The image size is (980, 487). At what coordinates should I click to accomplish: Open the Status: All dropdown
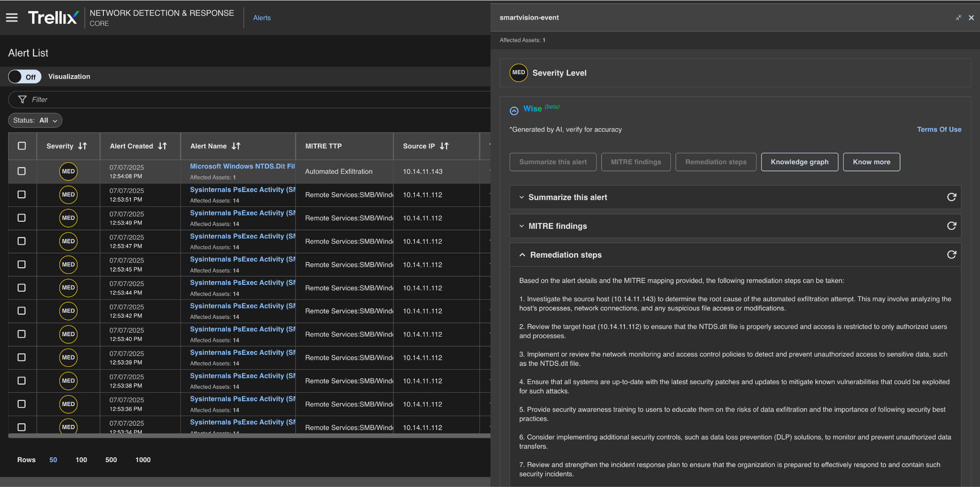[35, 121]
